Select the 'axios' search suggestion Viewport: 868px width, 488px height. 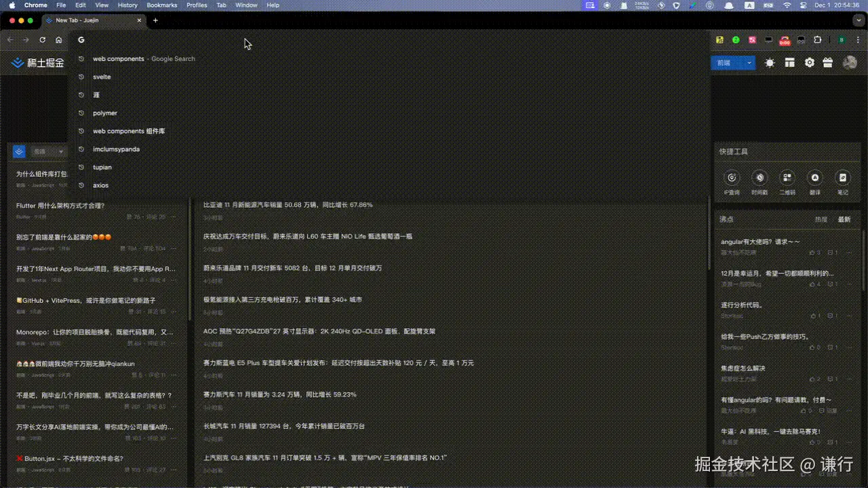point(390,185)
